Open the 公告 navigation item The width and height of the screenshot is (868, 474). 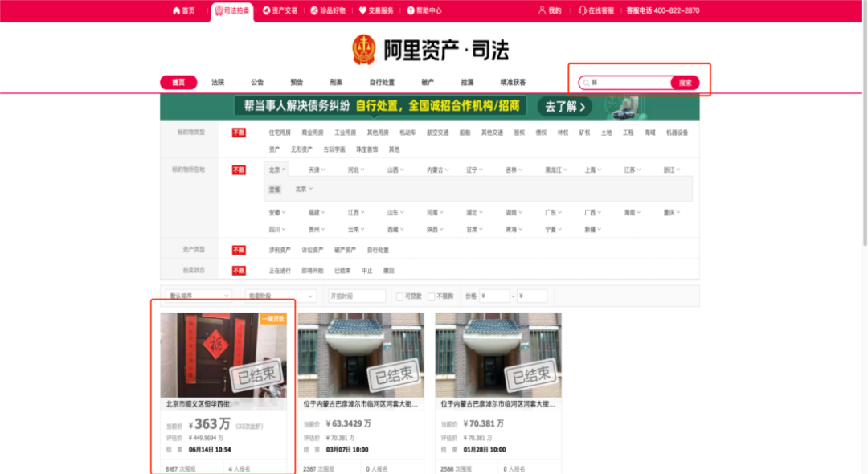[257, 83]
